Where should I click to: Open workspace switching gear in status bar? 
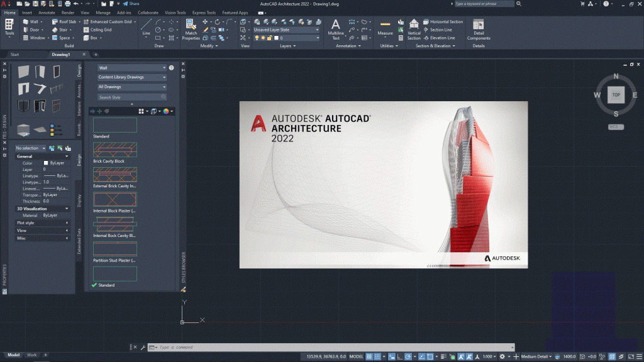pos(502,357)
